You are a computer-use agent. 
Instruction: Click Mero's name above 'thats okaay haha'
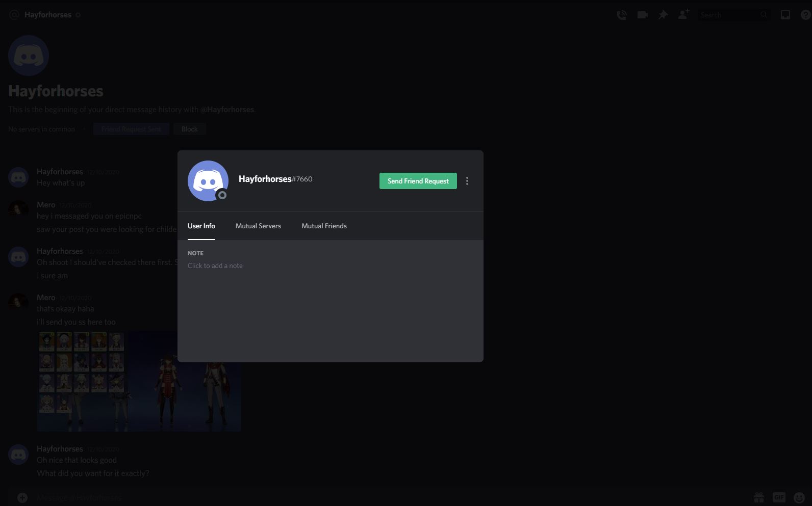46,298
